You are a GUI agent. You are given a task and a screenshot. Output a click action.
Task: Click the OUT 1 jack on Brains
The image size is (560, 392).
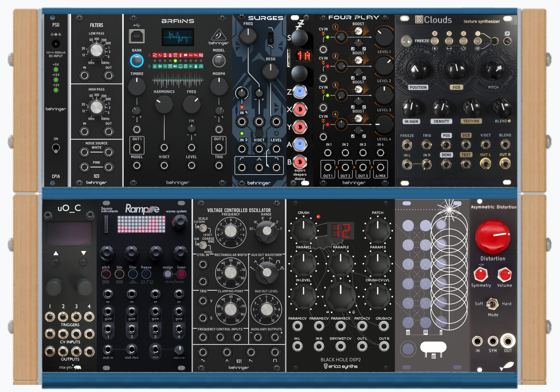pyautogui.click(x=137, y=148)
